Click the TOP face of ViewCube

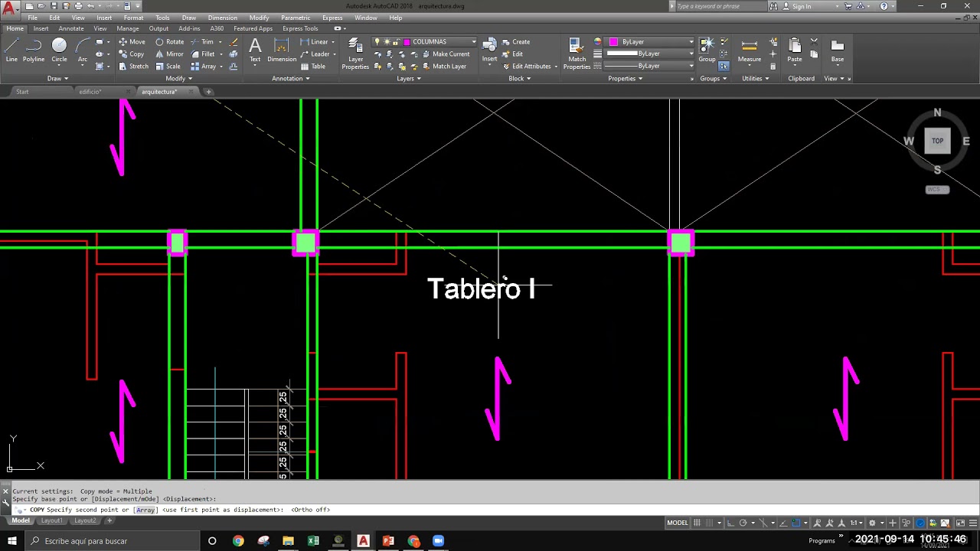pos(937,141)
